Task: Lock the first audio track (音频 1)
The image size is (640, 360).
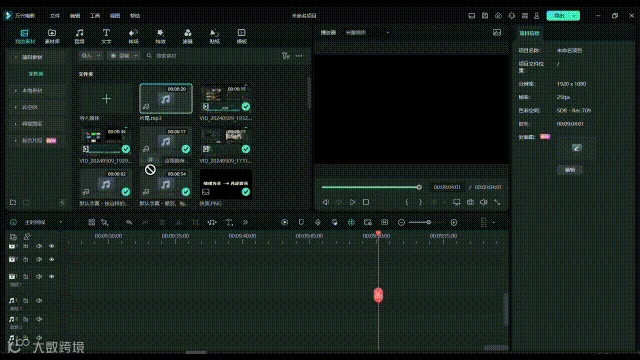Action: click(26, 300)
